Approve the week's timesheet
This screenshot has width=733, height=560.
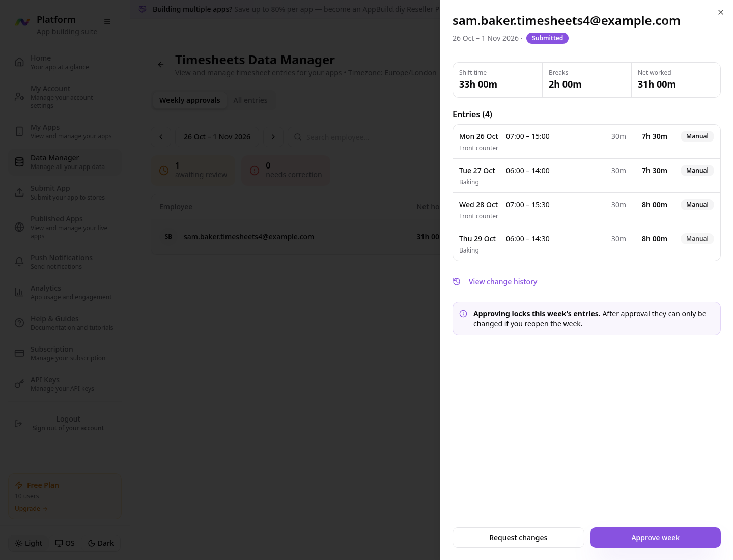(x=656, y=538)
